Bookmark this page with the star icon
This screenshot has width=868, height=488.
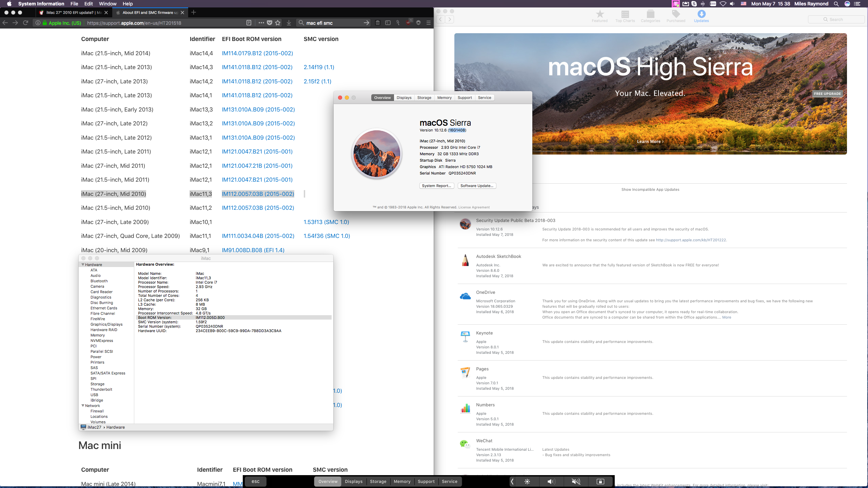pos(278,23)
